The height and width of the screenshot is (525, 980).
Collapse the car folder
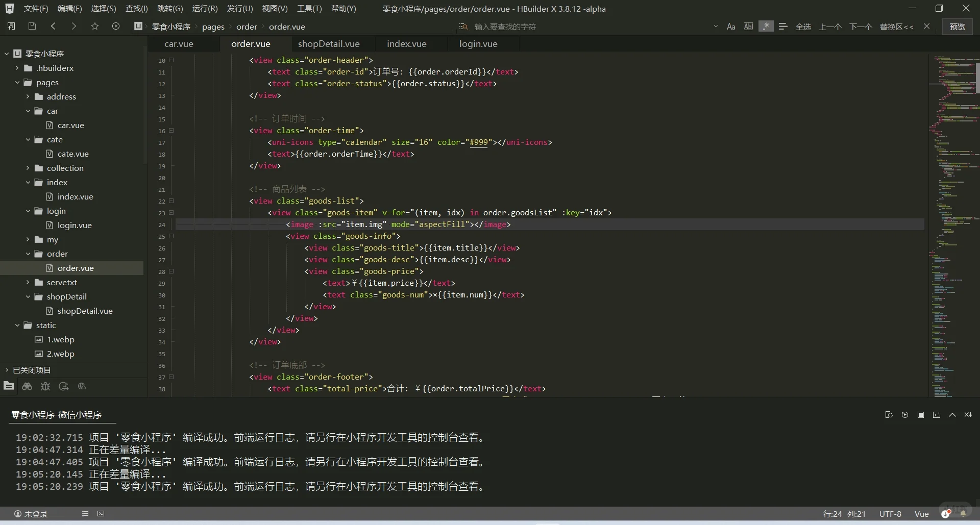[28, 111]
